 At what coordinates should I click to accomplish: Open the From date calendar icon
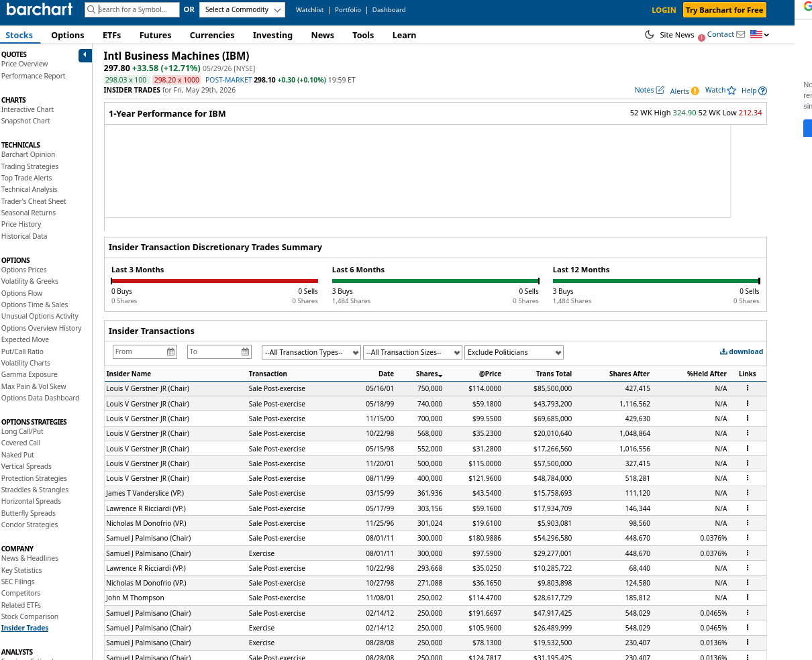coord(171,351)
